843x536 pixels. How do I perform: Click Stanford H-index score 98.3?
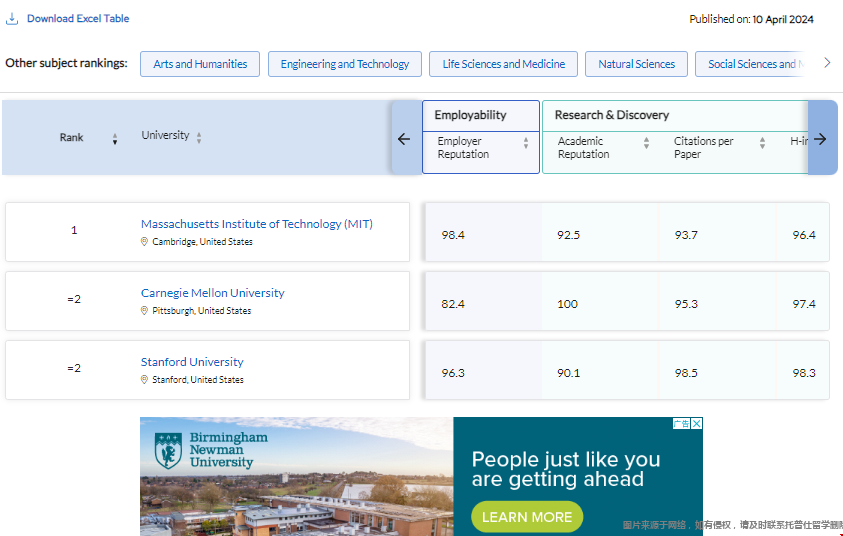tap(804, 373)
